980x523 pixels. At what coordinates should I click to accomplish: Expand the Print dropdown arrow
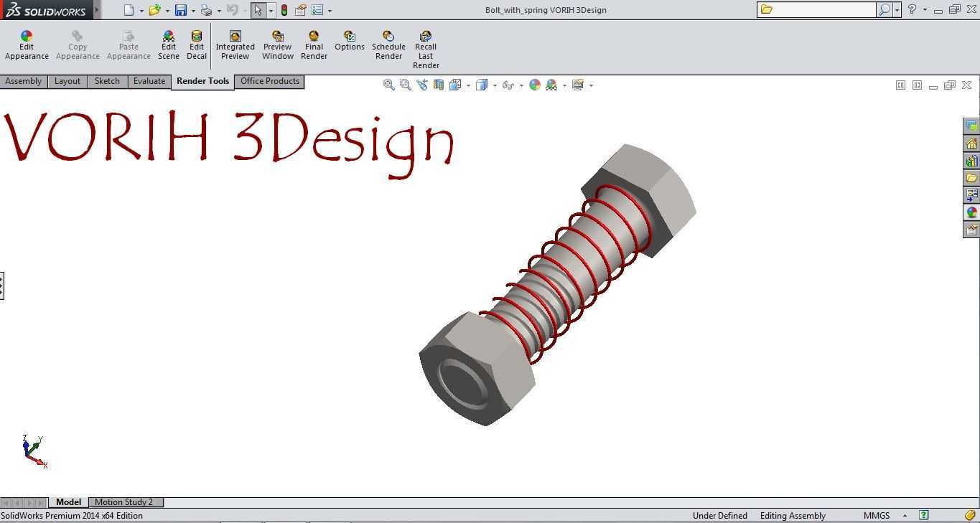(219, 11)
